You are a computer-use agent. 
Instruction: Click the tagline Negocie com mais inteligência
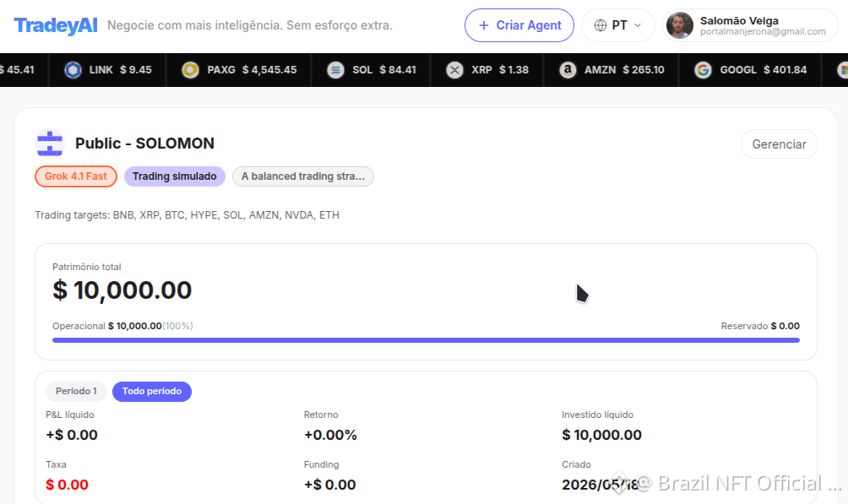click(x=250, y=25)
